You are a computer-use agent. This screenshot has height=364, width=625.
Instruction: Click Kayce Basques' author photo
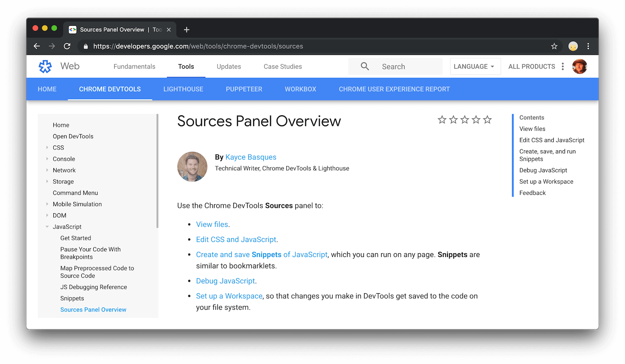(192, 167)
